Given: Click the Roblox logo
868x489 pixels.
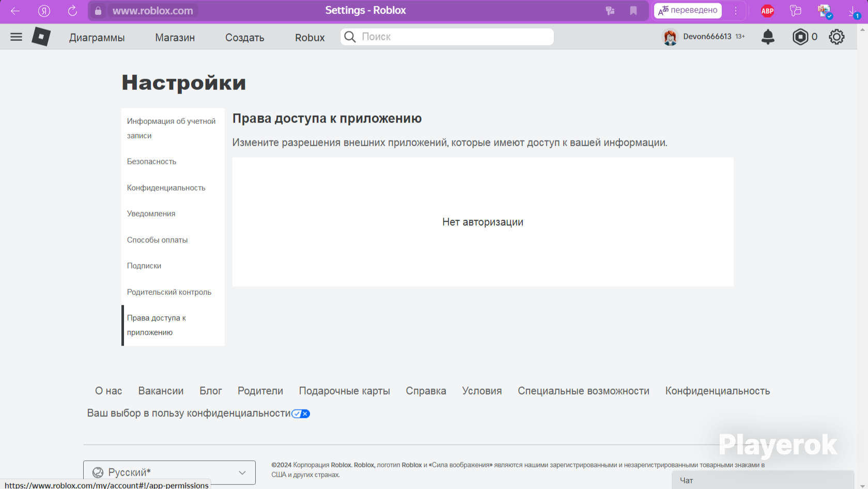Looking at the screenshot, I should click(x=41, y=37).
